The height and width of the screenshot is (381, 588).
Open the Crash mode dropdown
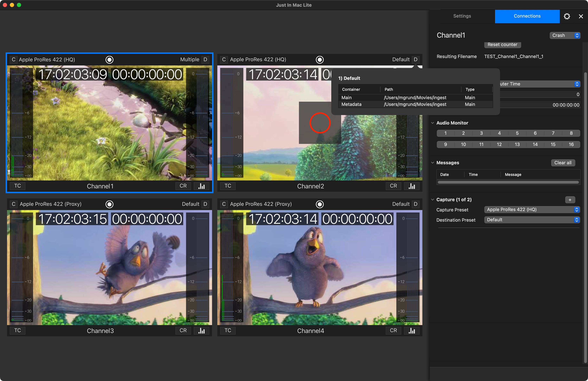[x=565, y=35]
